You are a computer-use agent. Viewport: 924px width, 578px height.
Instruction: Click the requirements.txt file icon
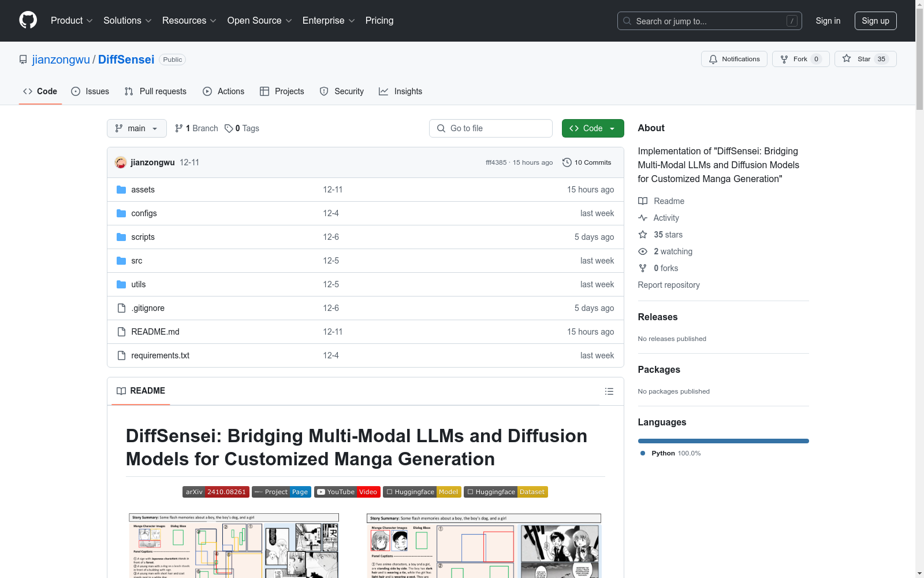tap(121, 355)
